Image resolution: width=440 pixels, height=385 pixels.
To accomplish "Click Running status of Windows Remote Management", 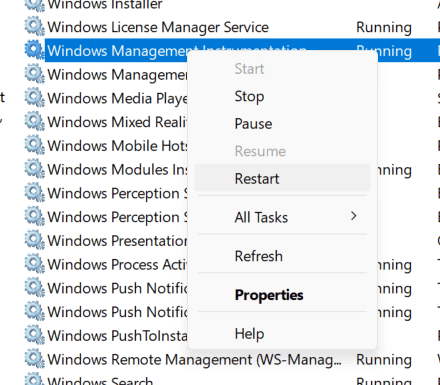I will click(x=384, y=360).
